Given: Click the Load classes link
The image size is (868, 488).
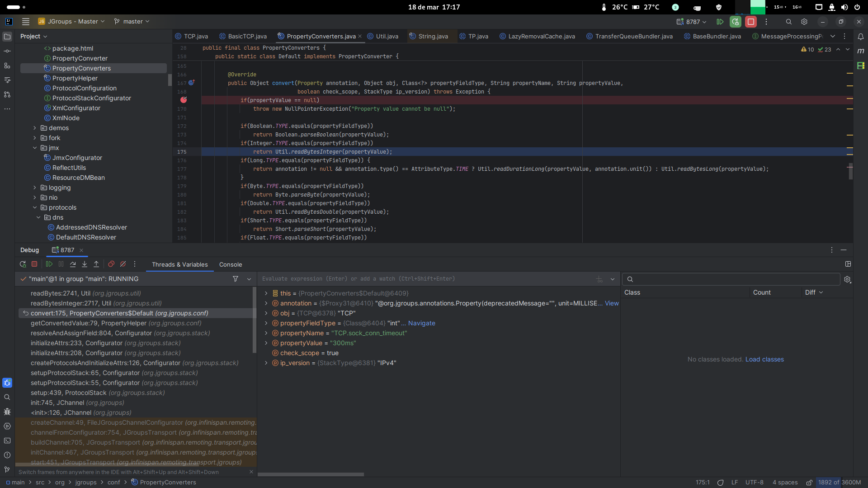Looking at the screenshot, I should [x=764, y=359].
